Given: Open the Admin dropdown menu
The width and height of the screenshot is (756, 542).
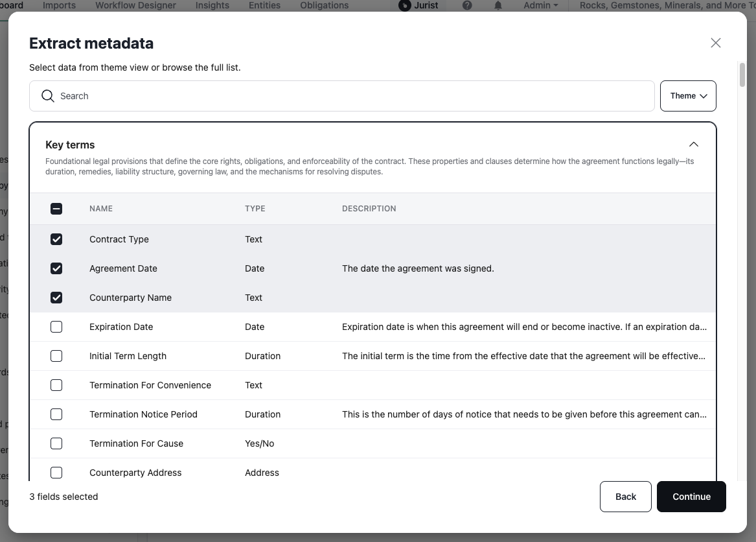Looking at the screenshot, I should [x=540, y=5].
